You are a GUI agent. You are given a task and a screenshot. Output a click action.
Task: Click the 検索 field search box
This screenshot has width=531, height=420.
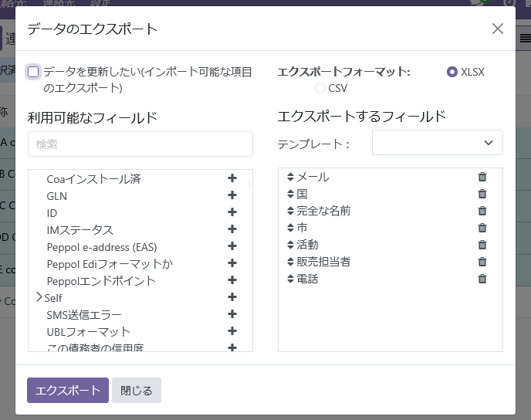pos(140,144)
